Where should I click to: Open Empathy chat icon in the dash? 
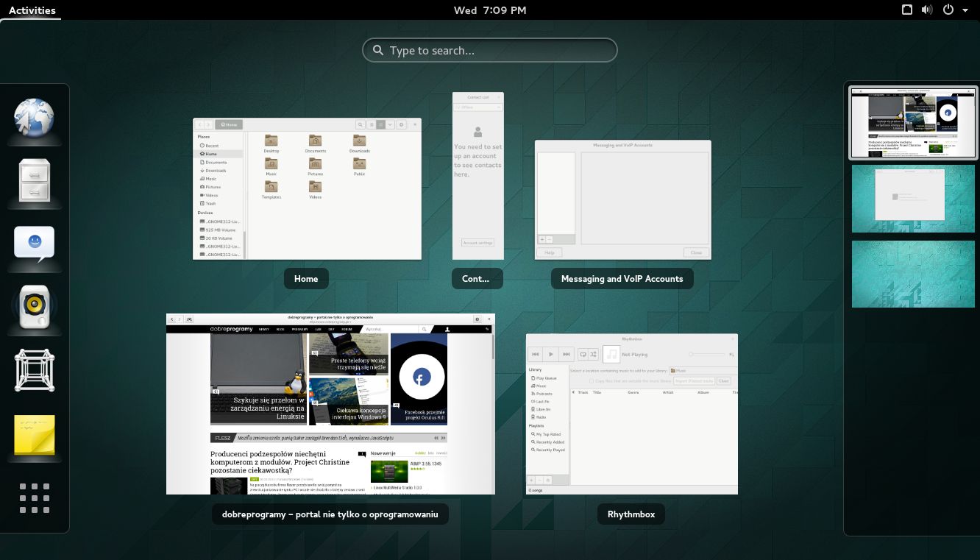click(x=34, y=244)
